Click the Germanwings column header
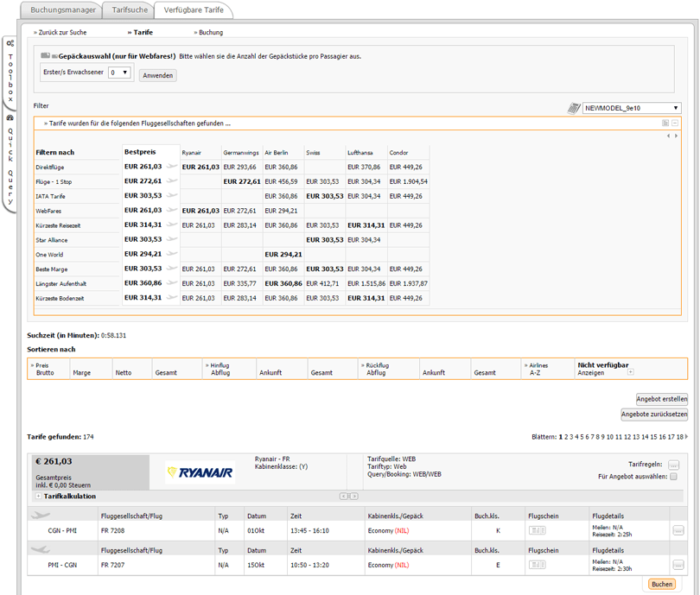The image size is (700, 595). (x=241, y=153)
